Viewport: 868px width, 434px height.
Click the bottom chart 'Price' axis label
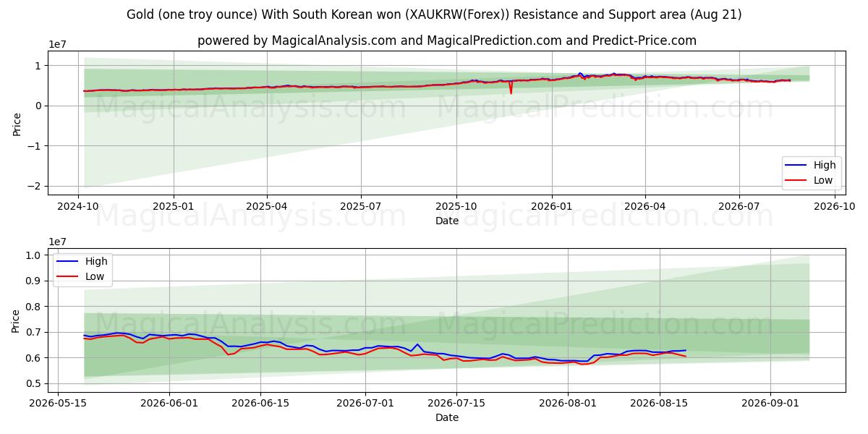(x=17, y=320)
